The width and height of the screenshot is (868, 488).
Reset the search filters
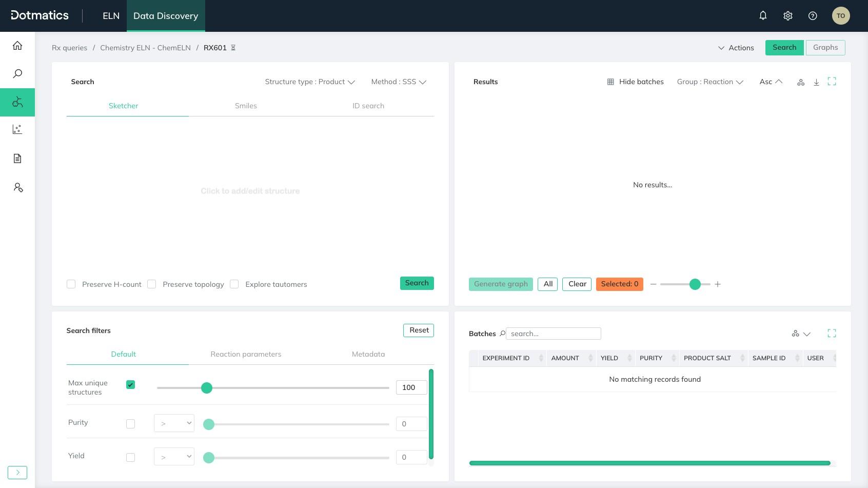(419, 330)
